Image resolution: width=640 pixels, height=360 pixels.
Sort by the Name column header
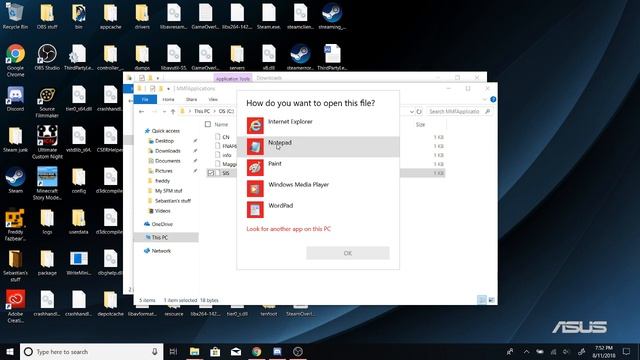221,124
